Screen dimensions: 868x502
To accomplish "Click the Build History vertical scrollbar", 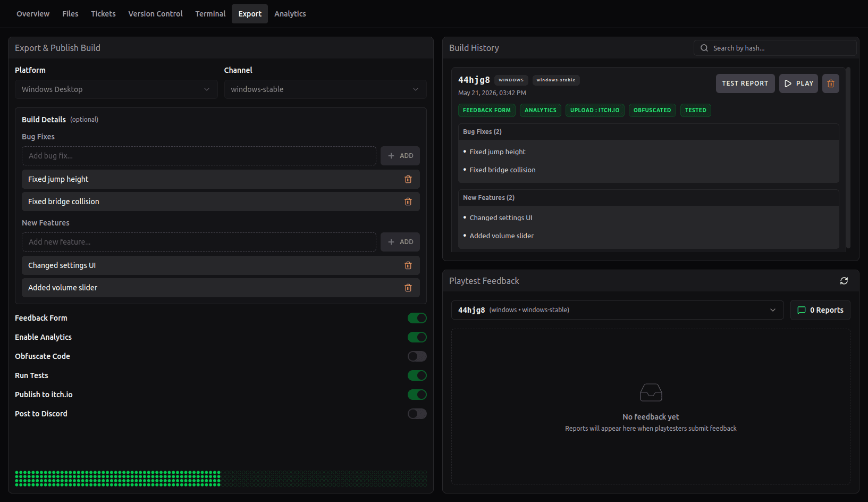I will [x=848, y=158].
